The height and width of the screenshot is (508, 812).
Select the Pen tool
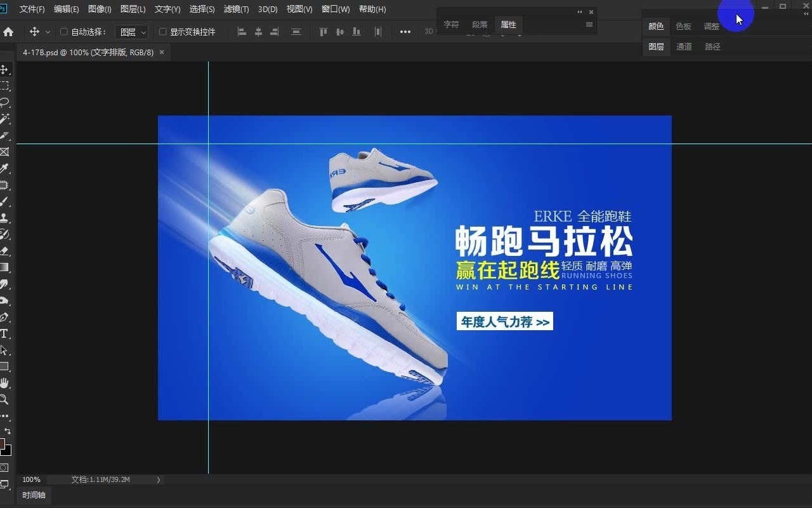point(4,317)
